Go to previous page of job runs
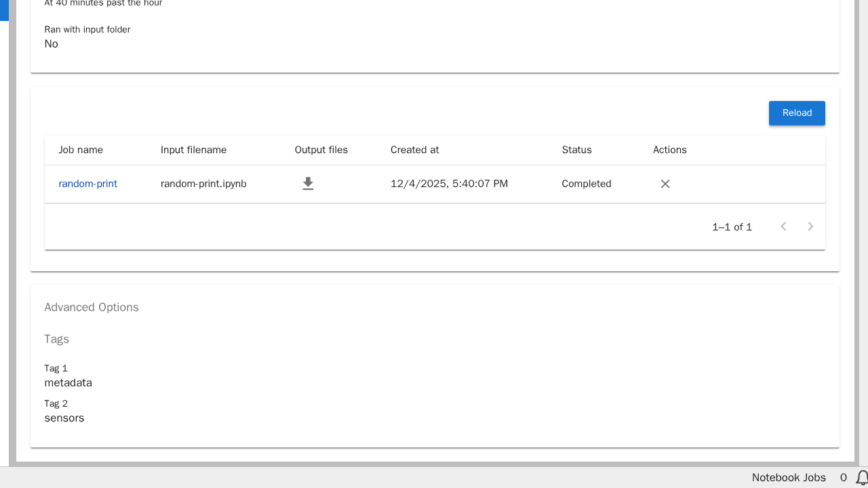This screenshot has height=488, width=868. pyautogui.click(x=783, y=226)
